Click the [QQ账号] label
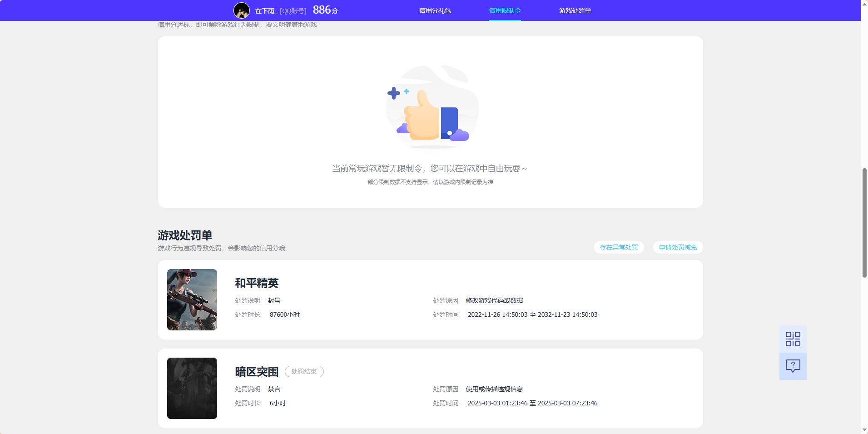This screenshot has width=868, height=434. 293,10
